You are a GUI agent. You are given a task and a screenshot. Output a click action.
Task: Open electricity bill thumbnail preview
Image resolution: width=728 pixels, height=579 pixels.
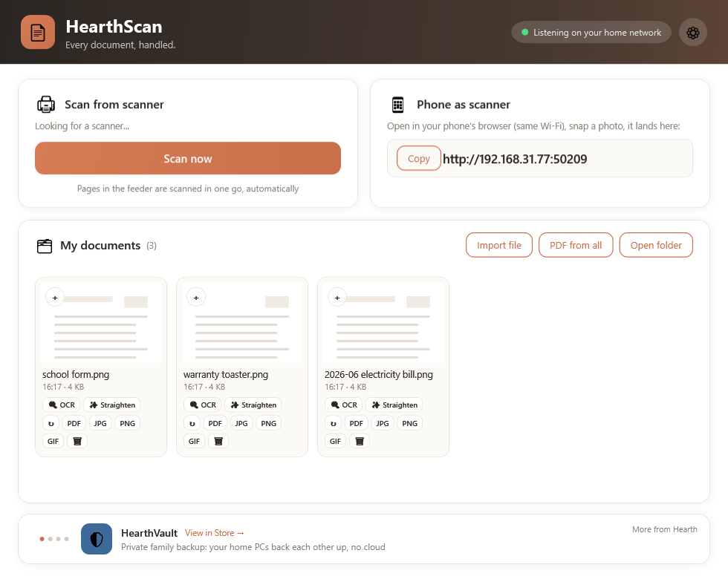click(x=383, y=323)
